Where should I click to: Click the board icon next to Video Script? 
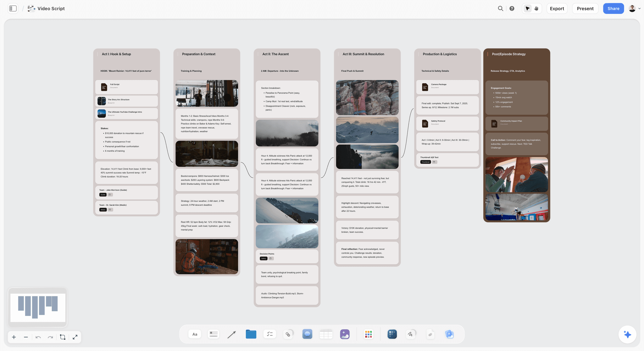coord(31,8)
